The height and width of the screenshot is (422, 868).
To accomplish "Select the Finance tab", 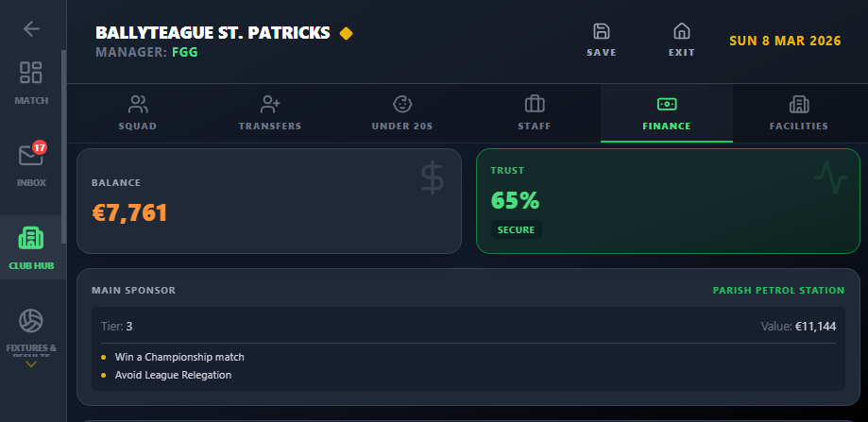I will point(667,112).
